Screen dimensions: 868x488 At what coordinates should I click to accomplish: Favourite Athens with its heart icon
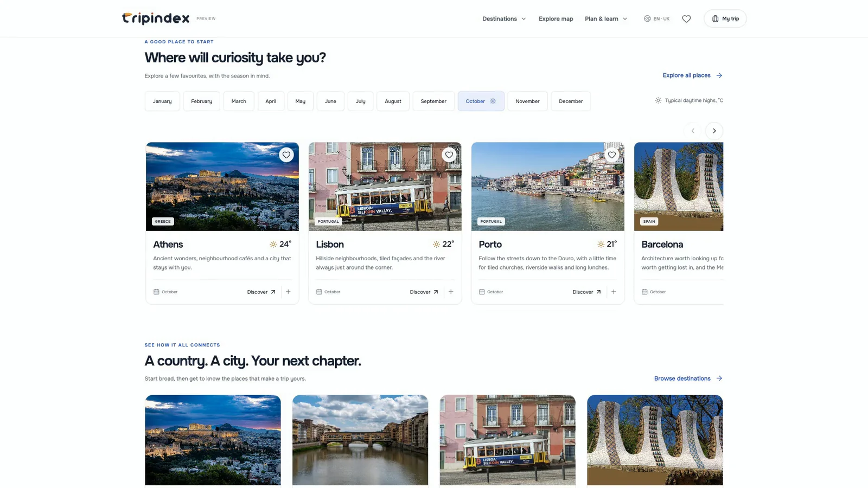pos(286,155)
